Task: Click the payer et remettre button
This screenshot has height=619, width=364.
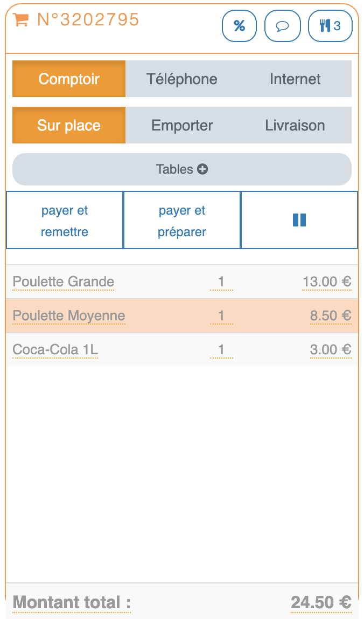Action: (65, 221)
